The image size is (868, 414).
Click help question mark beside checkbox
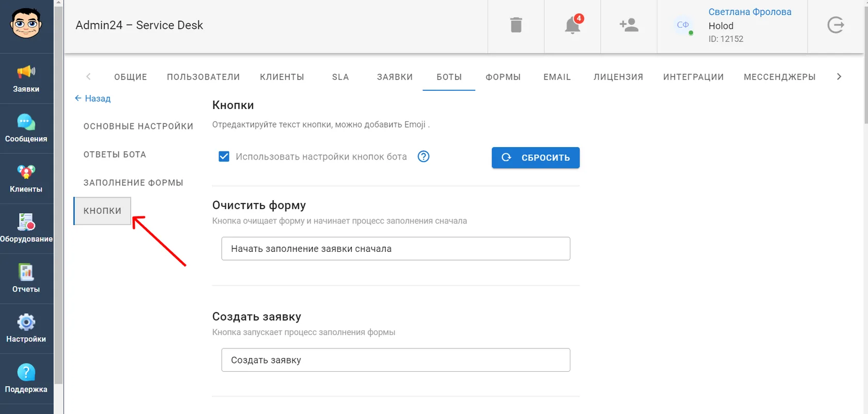(x=424, y=156)
